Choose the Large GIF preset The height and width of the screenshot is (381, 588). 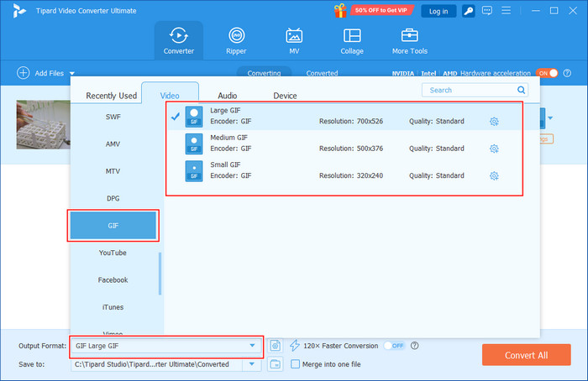tap(344, 117)
